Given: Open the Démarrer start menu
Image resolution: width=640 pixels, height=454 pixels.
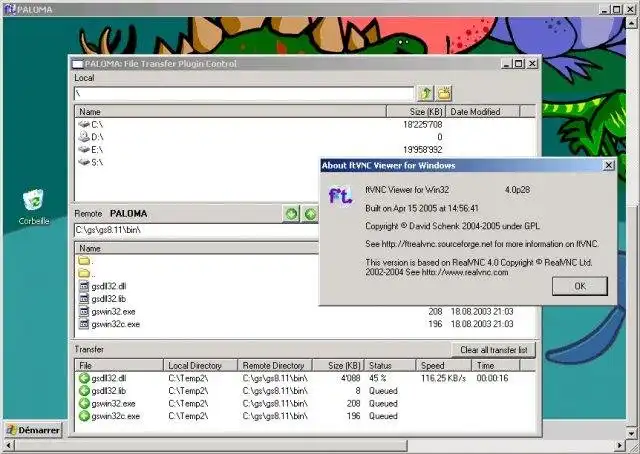Looking at the screenshot, I should 33,430.
